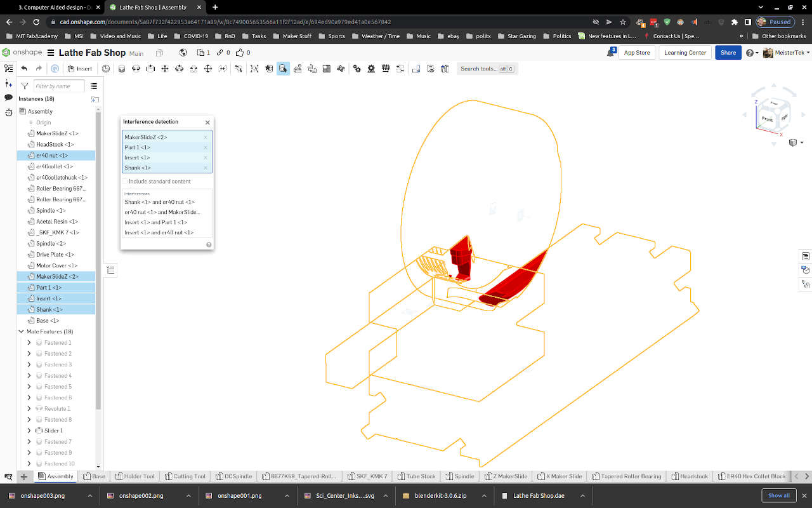Click the help question mark in Interference dialog
This screenshot has width=812, height=508.
[208, 244]
